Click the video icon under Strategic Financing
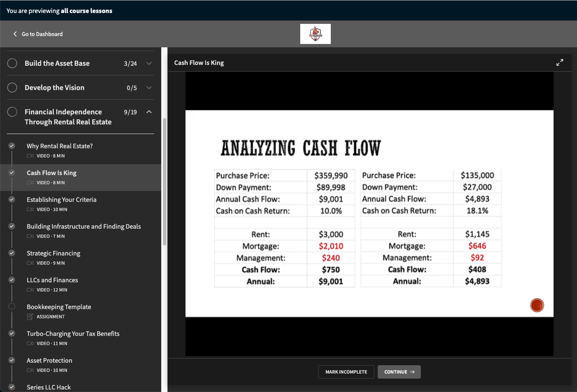Viewport: 577px width, 392px height. (x=30, y=263)
